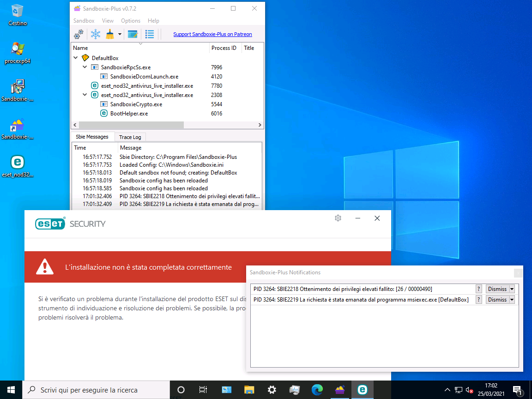Click the edit ini file toolbar icon
Image resolution: width=532 pixels, height=399 pixels.
133,34
